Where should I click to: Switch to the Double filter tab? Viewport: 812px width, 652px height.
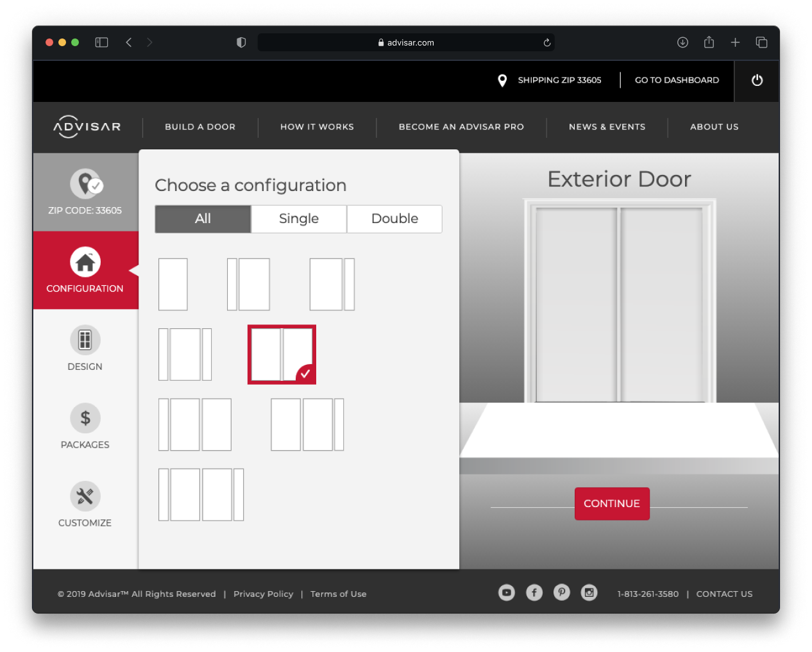click(x=394, y=219)
